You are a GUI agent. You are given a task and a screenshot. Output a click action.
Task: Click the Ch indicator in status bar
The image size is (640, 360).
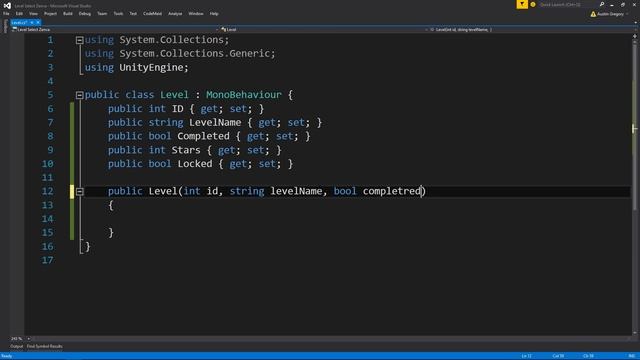[x=588, y=356]
